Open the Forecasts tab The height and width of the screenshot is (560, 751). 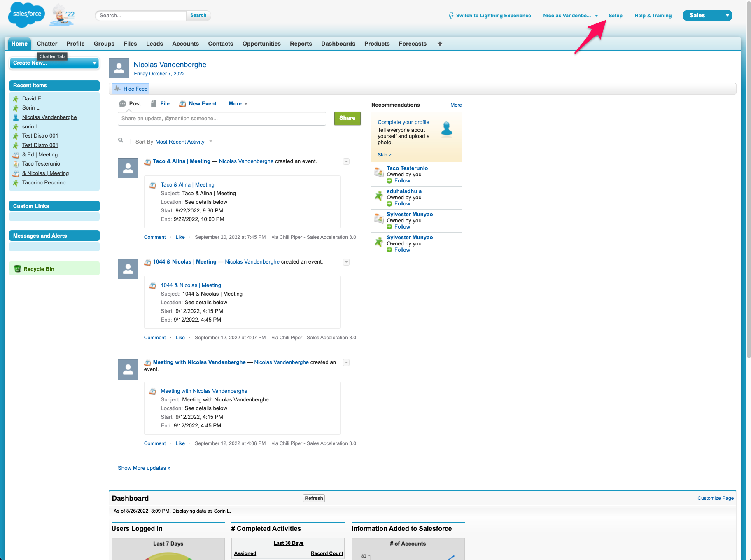tap(413, 44)
